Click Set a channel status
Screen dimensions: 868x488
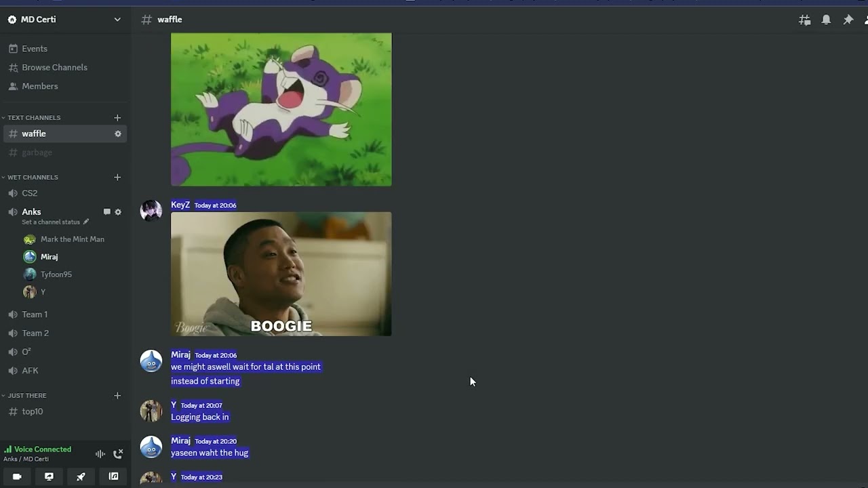tap(51, 222)
